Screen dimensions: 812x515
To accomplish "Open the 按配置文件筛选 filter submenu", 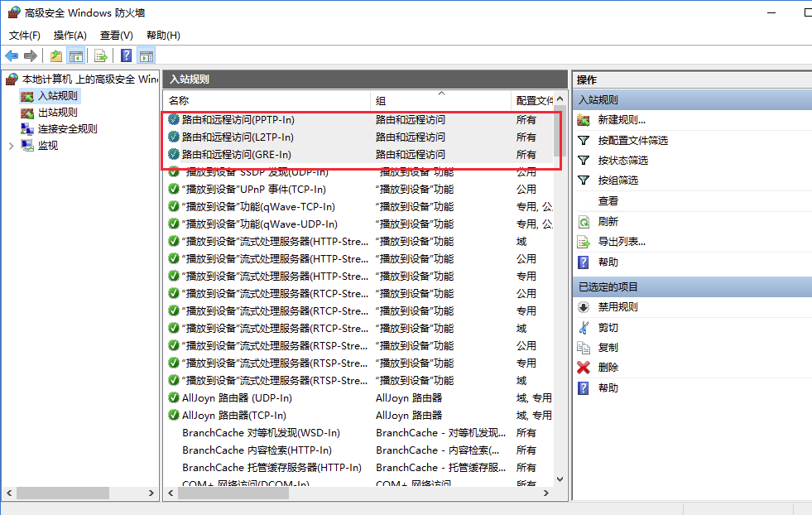I will tap(632, 141).
